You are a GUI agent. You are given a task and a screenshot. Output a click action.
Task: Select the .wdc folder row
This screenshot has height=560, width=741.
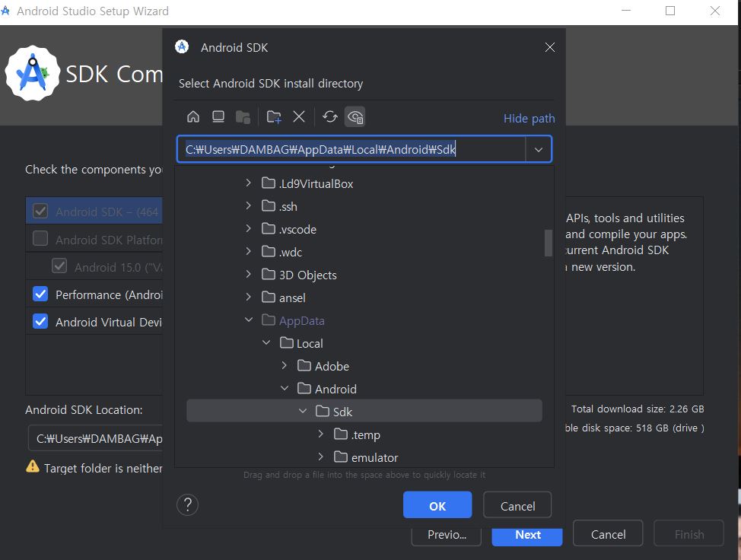click(364, 252)
